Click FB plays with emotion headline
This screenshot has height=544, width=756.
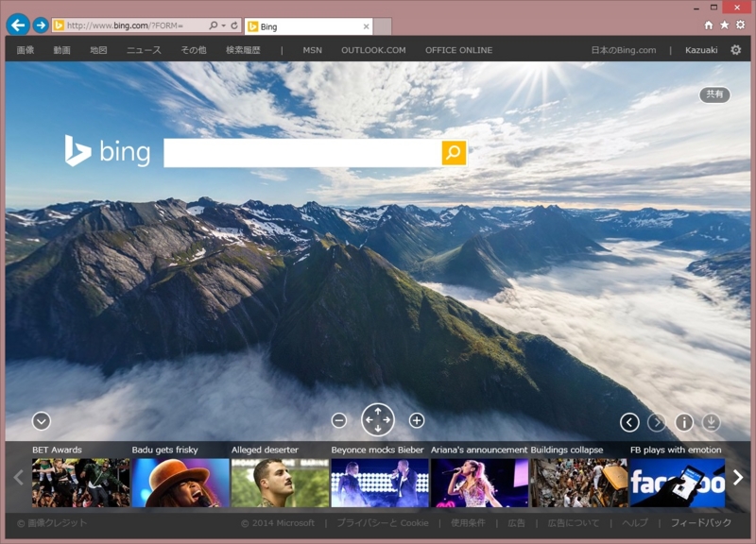[x=676, y=450]
